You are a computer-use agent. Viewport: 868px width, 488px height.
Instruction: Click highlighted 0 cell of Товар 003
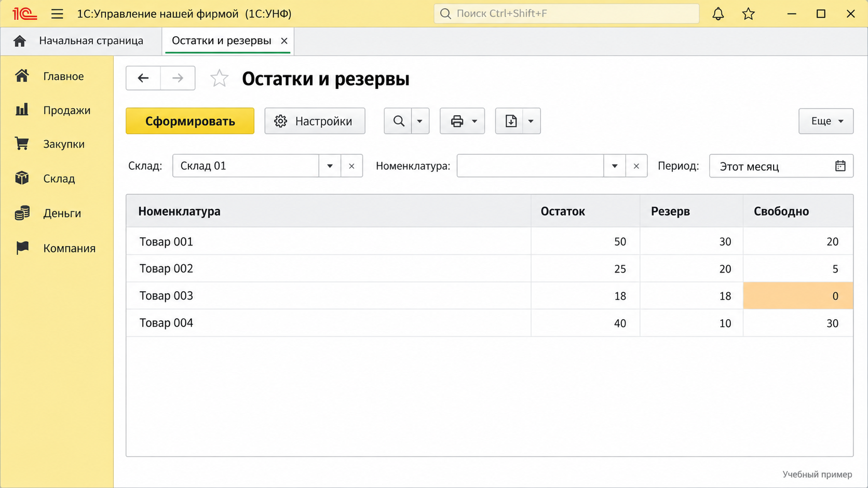coord(798,296)
